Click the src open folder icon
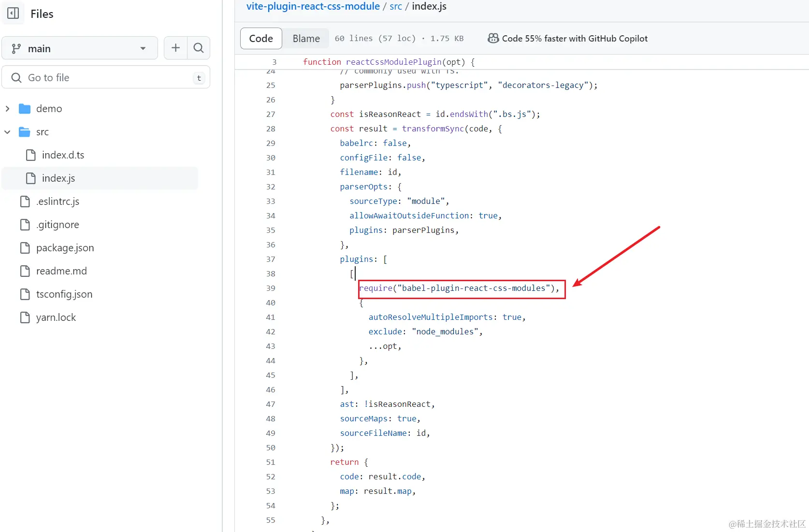The image size is (809, 532). tap(25, 132)
